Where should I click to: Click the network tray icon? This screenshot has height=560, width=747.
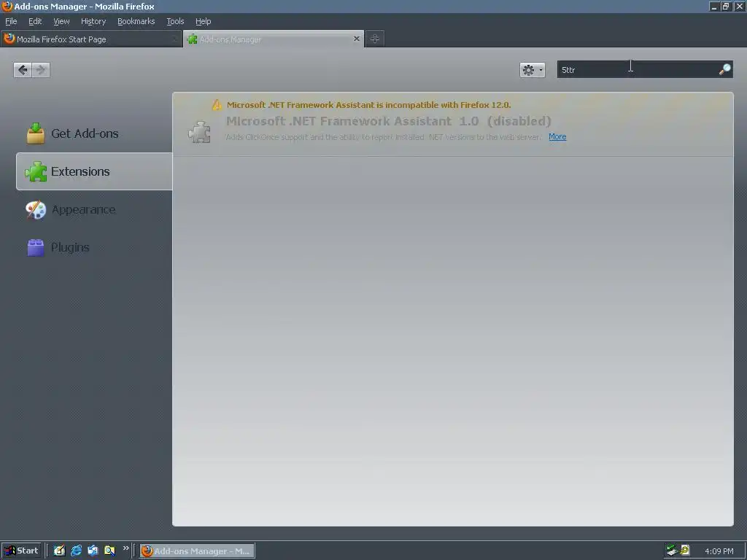click(672, 551)
